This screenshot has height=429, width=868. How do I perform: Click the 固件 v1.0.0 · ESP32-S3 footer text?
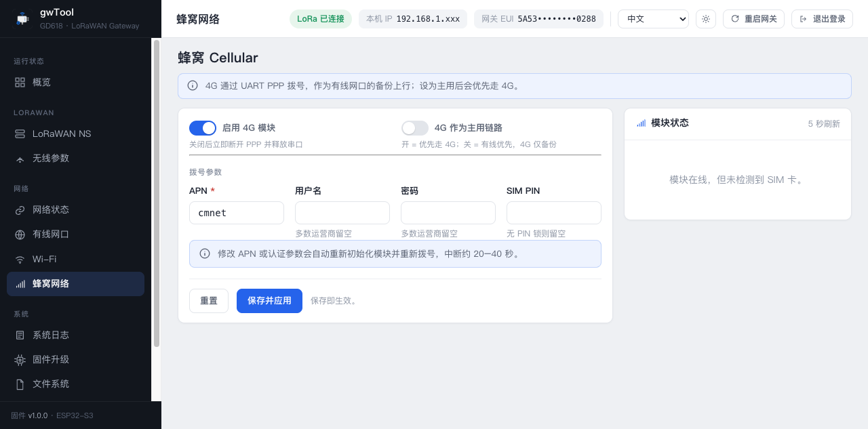pyautogui.click(x=52, y=415)
